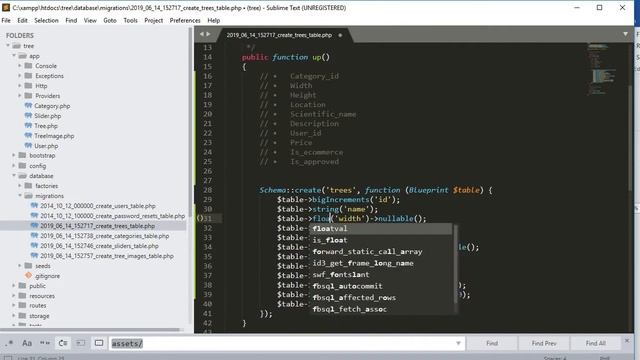The width and height of the screenshot is (640, 360).
Task: Open User.php file icon
Action: pyautogui.click(x=28, y=146)
